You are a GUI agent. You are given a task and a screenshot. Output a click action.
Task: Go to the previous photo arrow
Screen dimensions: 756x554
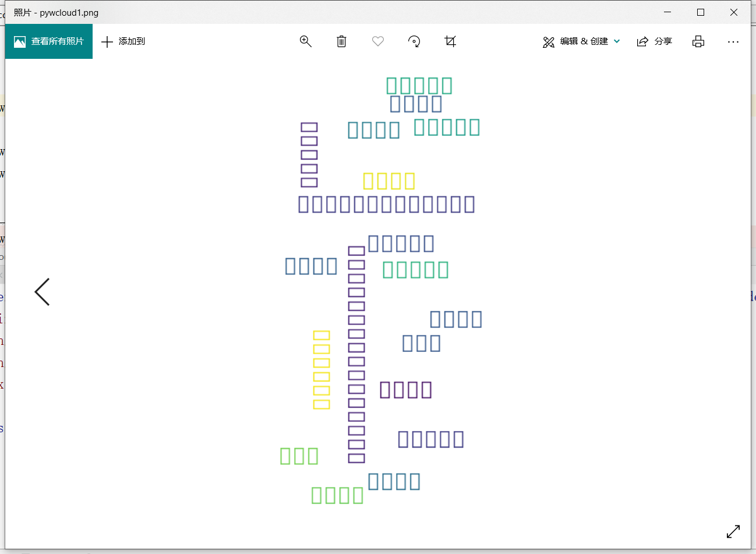click(x=42, y=292)
